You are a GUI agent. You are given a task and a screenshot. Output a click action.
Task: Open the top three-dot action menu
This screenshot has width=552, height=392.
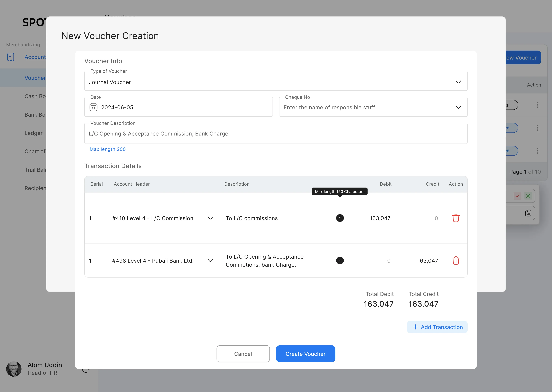click(537, 105)
